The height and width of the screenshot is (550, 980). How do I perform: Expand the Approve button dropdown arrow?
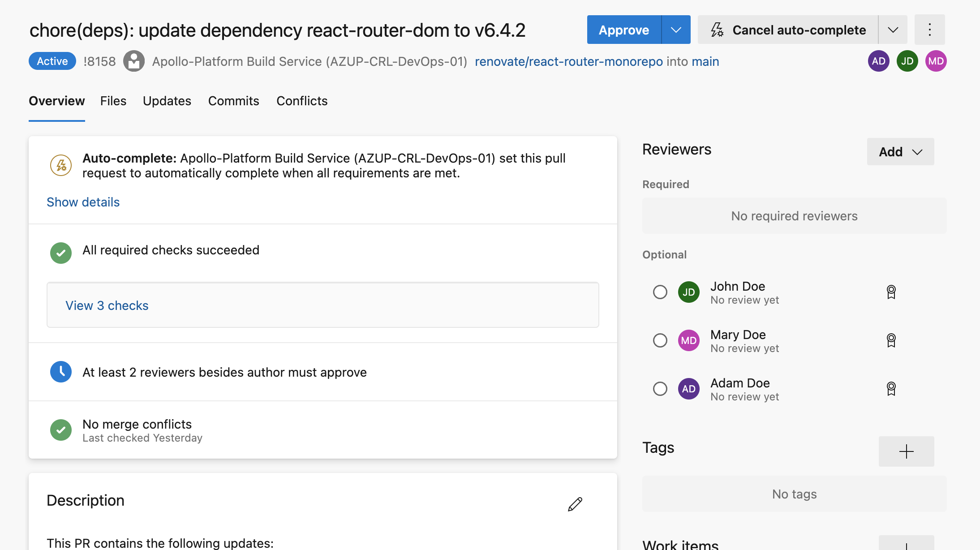(676, 30)
